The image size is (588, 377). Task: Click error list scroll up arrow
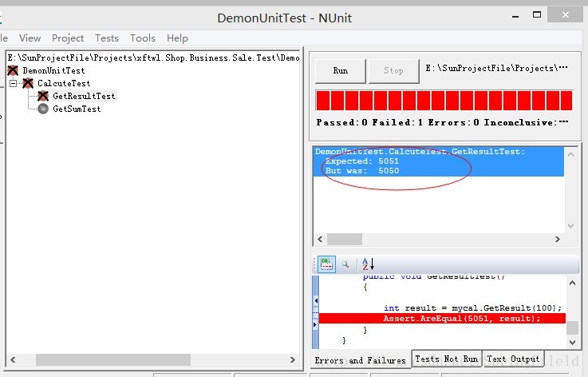[x=570, y=154]
